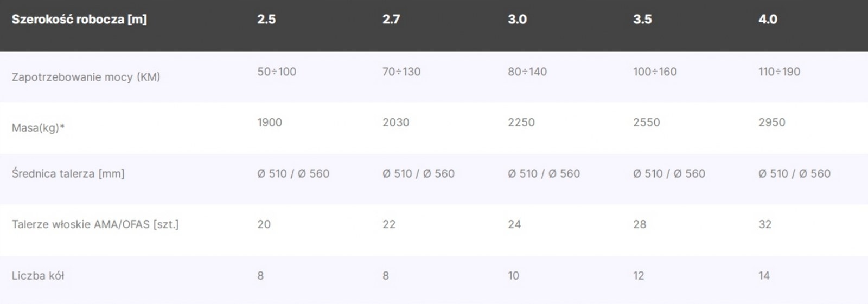
Task: Click the wheel count value 14
Action: (x=764, y=275)
